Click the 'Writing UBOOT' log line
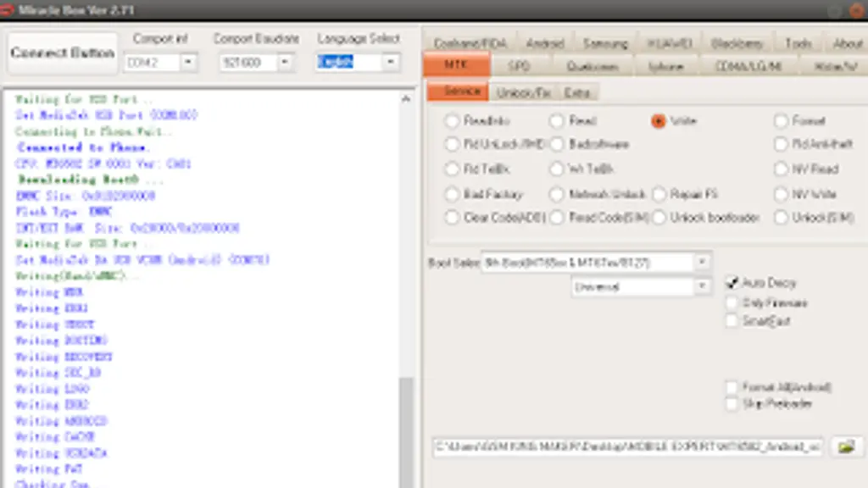 (x=55, y=324)
